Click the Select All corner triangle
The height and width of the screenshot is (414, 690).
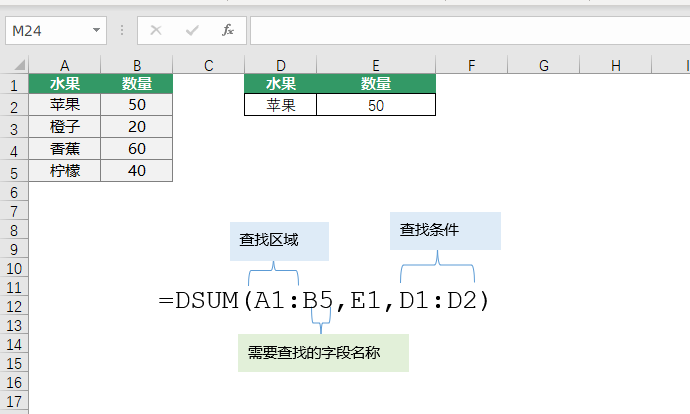[x=19, y=66]
